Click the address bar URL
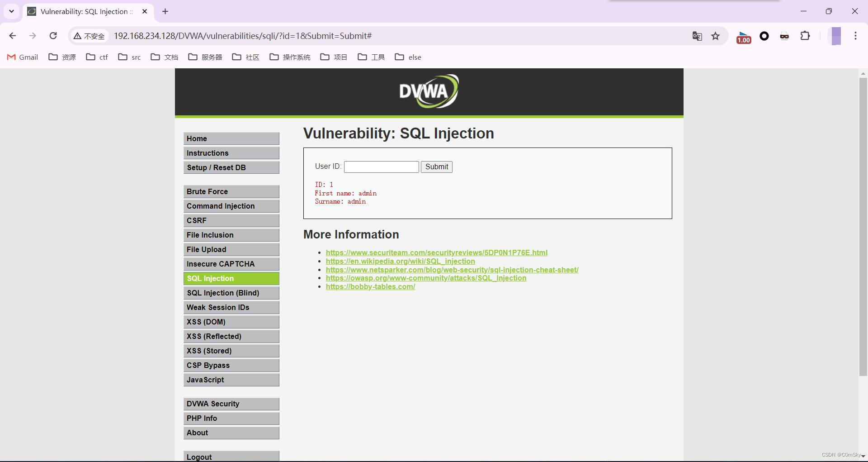 pyautogui.click(x=243, y=36)
